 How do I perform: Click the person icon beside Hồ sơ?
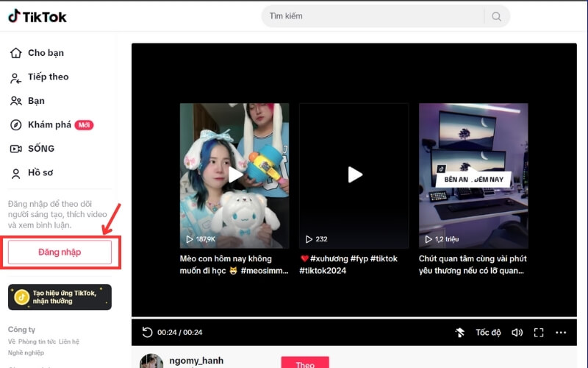pyautogui.click(x=15, y=174)
